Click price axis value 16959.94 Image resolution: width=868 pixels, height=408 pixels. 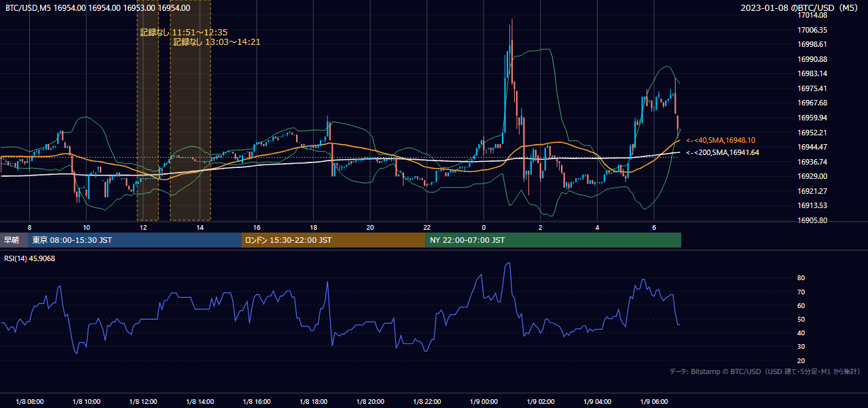(x=812, y=118)
